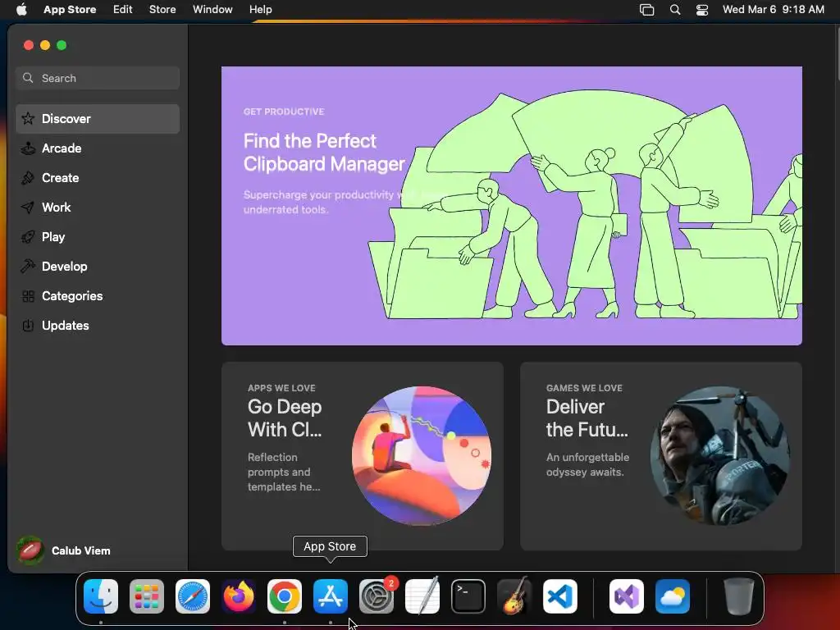Open the Clipboard Manager feature banner
This screenshot has width=840, height=630.
point(512,206)
